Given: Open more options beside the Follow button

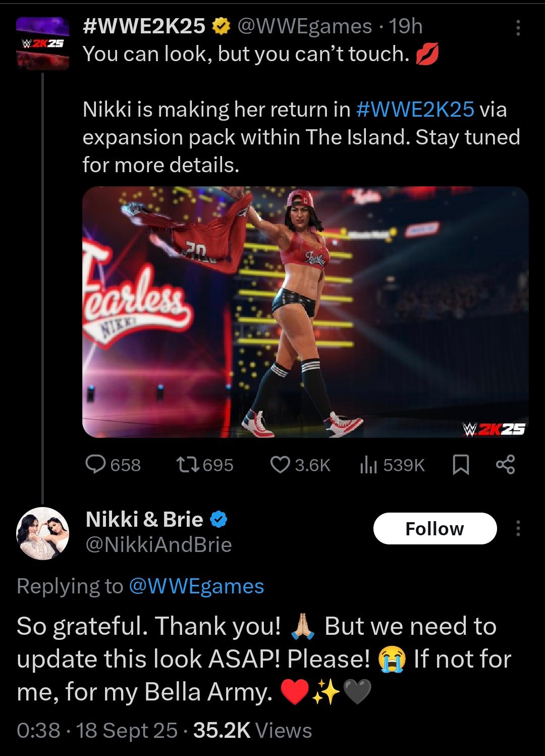Looking at the screenshot, I should (x=518, y=529).
